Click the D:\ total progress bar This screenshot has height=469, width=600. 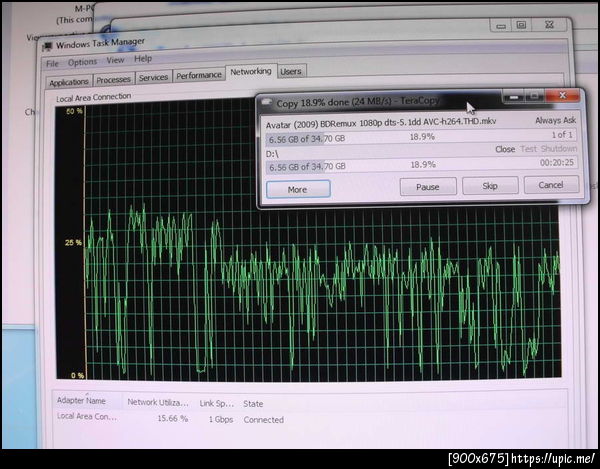click(421, 165)
